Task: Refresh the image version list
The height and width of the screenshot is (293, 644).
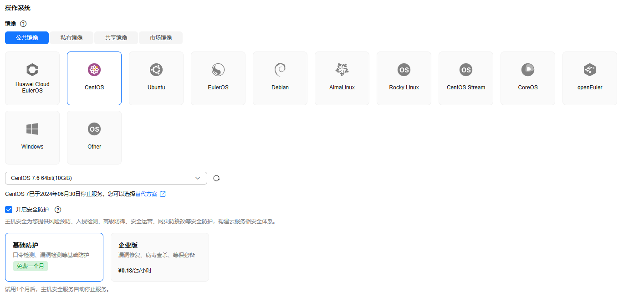Action: point(217,178)
